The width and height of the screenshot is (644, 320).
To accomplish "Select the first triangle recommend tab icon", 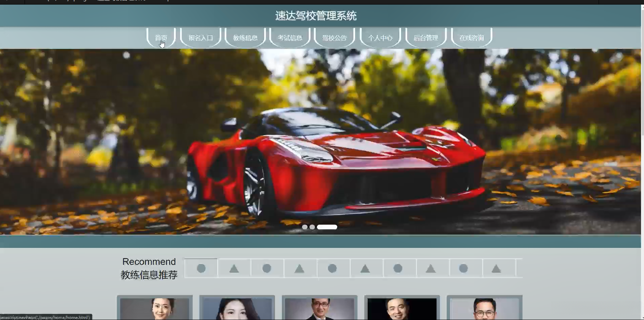I will pyautogui.click(x=234, y=268).
